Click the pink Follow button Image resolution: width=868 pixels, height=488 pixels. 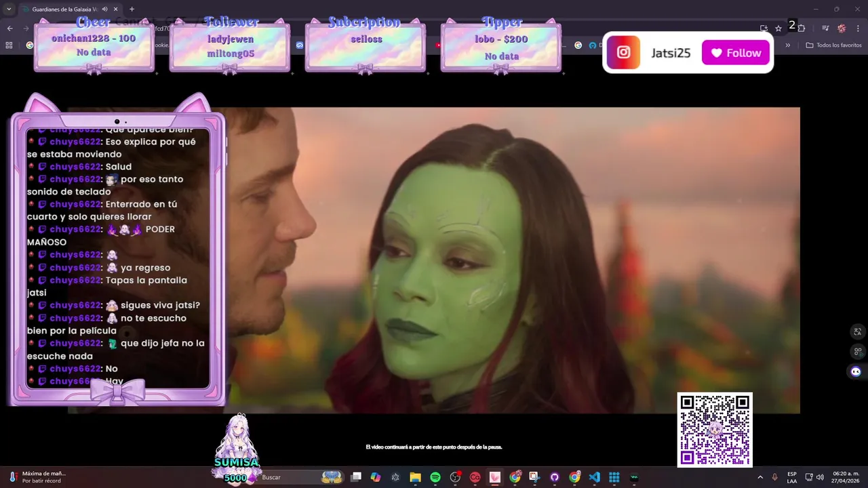[736, 53]
